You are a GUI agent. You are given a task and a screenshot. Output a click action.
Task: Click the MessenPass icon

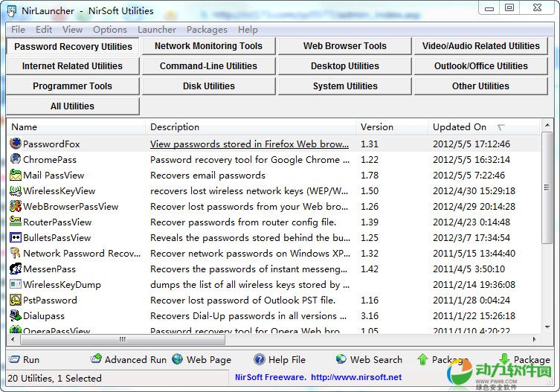pyautogui.click(x=16, y=269)
